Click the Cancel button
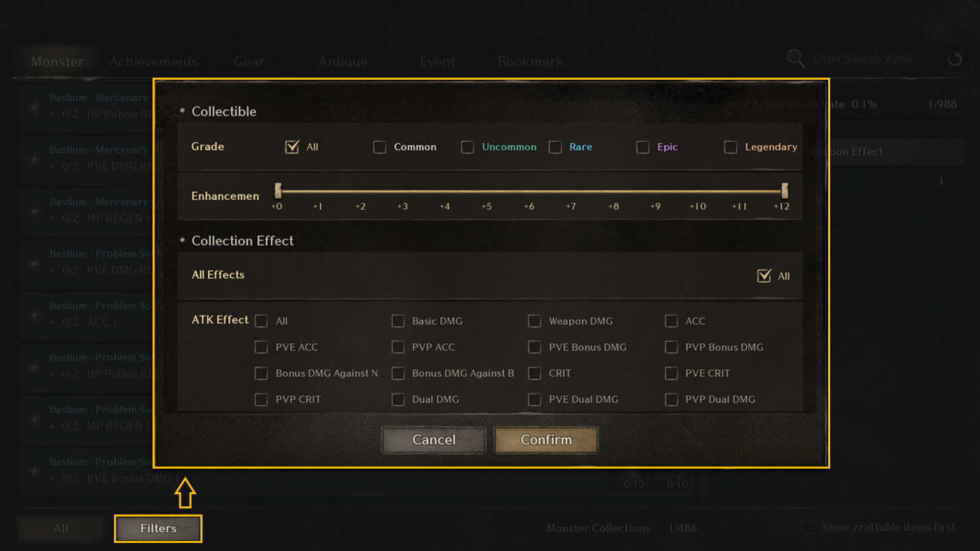980x551 pixels. click(x=433, y=440)
